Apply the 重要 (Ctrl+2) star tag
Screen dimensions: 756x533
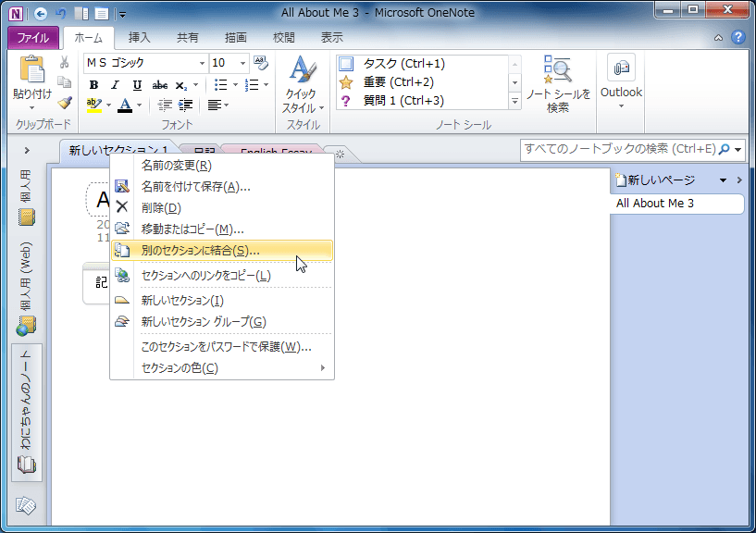coord(398,82)
